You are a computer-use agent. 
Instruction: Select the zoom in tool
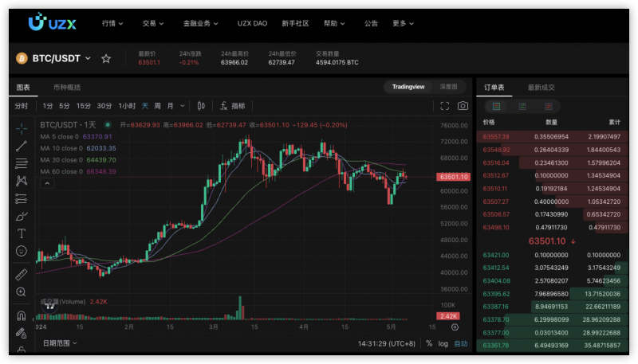pos(22,292)
